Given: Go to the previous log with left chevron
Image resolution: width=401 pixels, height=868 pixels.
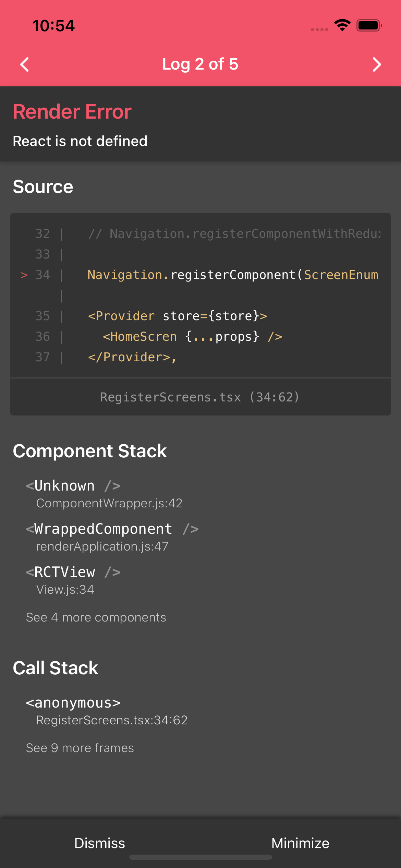Looking at the screenshot, I should click(x=25, y=64).
